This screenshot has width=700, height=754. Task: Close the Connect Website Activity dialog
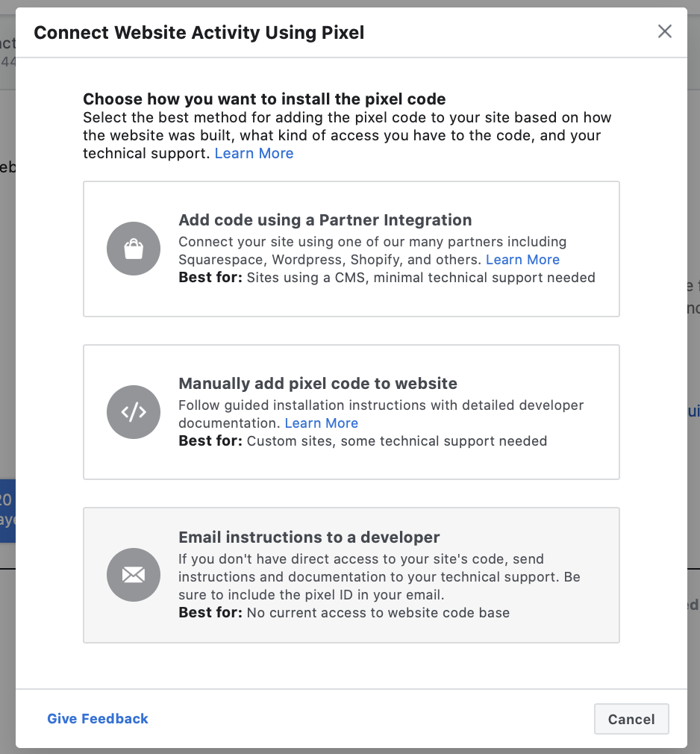[x=664, y=31]
